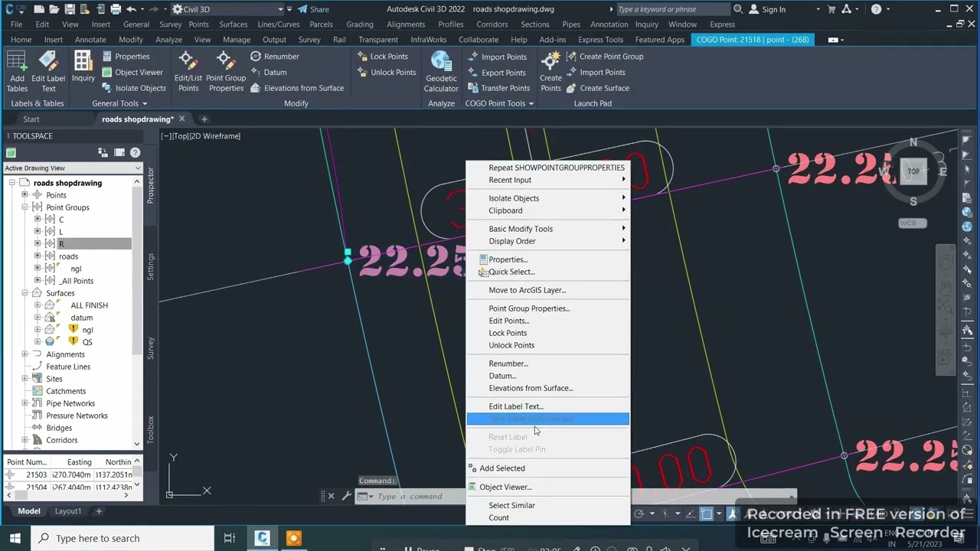Collapse the Surfaces tree node
Image resolution: width=980 pixels, height=551 pixels.
pyautogui.click(x=25, y=293)
